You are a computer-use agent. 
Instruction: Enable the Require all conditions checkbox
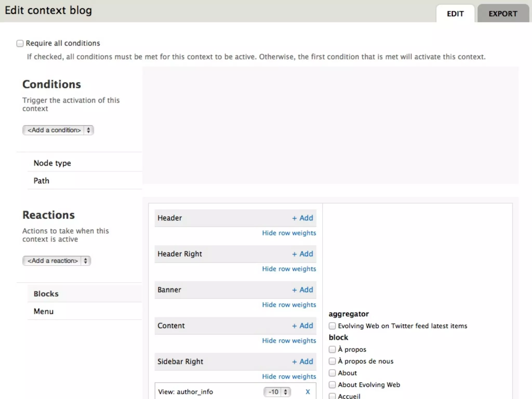pos(20,43)
